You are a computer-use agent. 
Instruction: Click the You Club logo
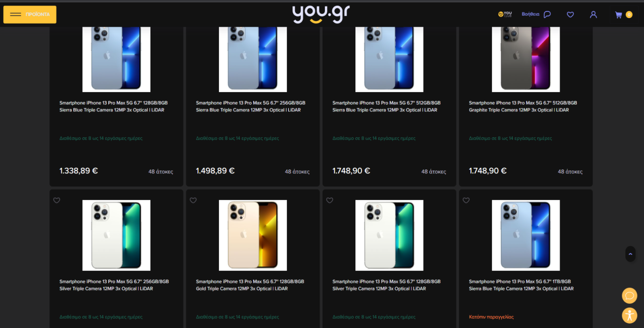(x=505, y=14)
